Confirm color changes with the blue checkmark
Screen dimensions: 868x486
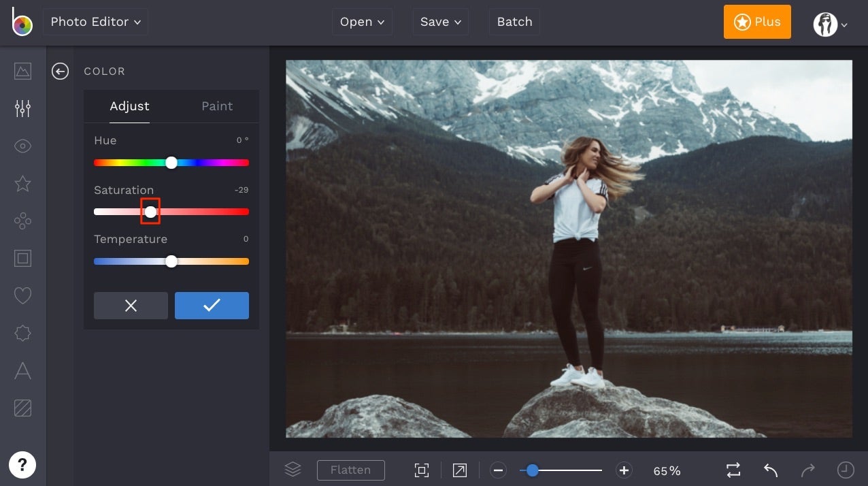212,305
